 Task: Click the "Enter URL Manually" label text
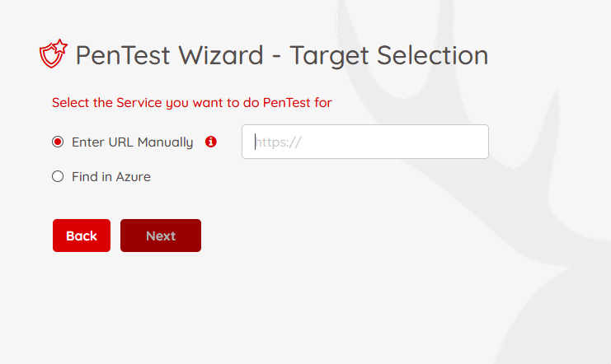133,142
